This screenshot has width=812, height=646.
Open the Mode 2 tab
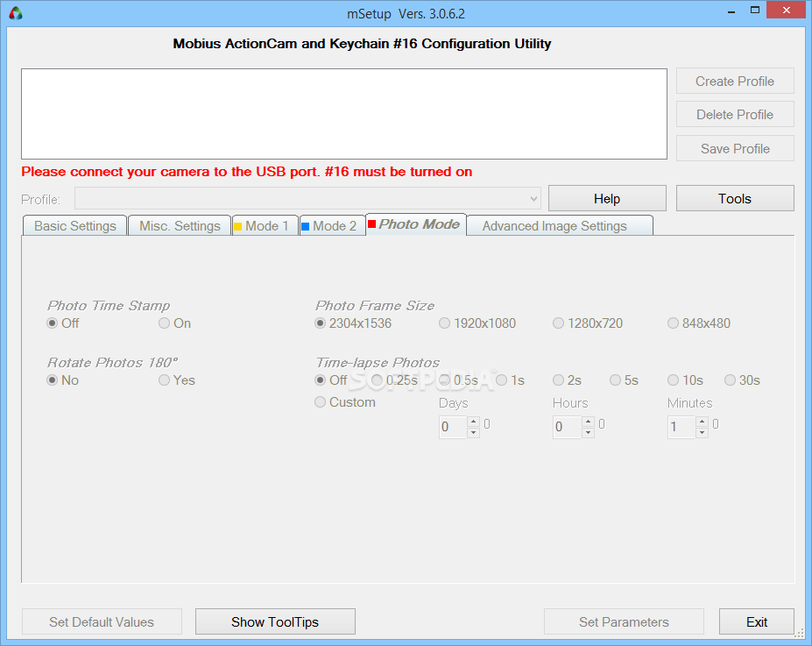click(333, 226)
